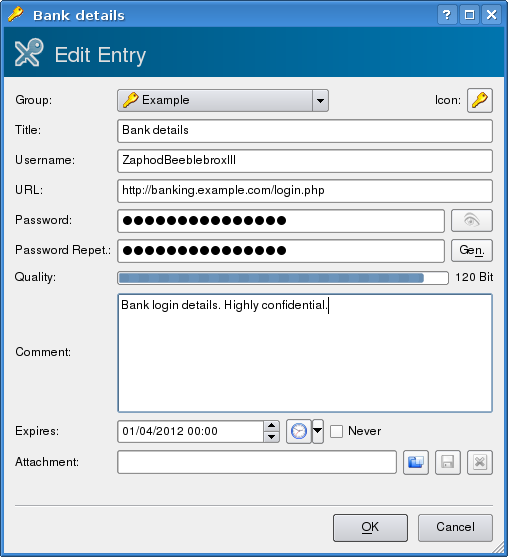508x557 pixels.
Task: Expand the expiry preset dropdown arrow
Action: [318, 431]
